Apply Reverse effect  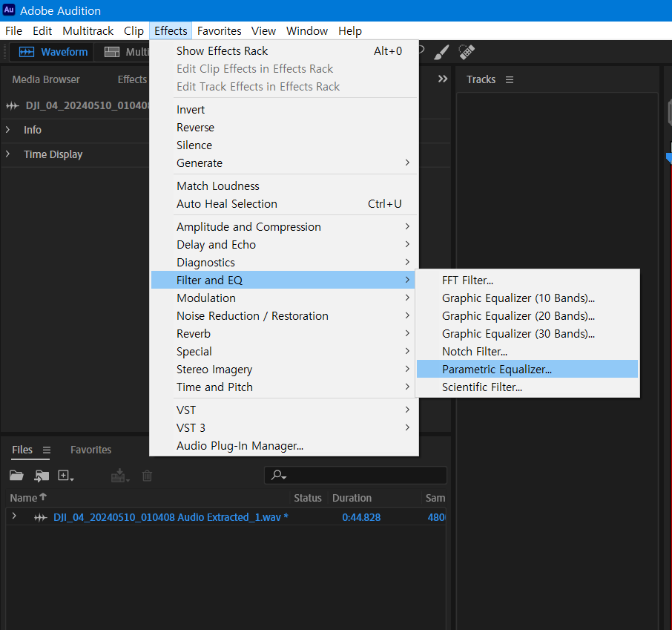pyautogui.click(x=284, y=128)
